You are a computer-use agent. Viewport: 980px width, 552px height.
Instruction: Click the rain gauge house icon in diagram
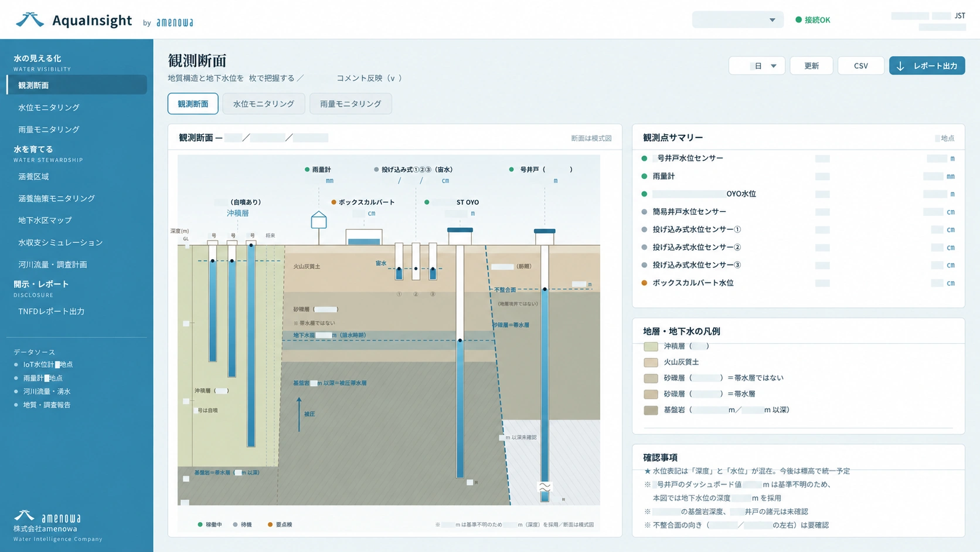(319, 220)
